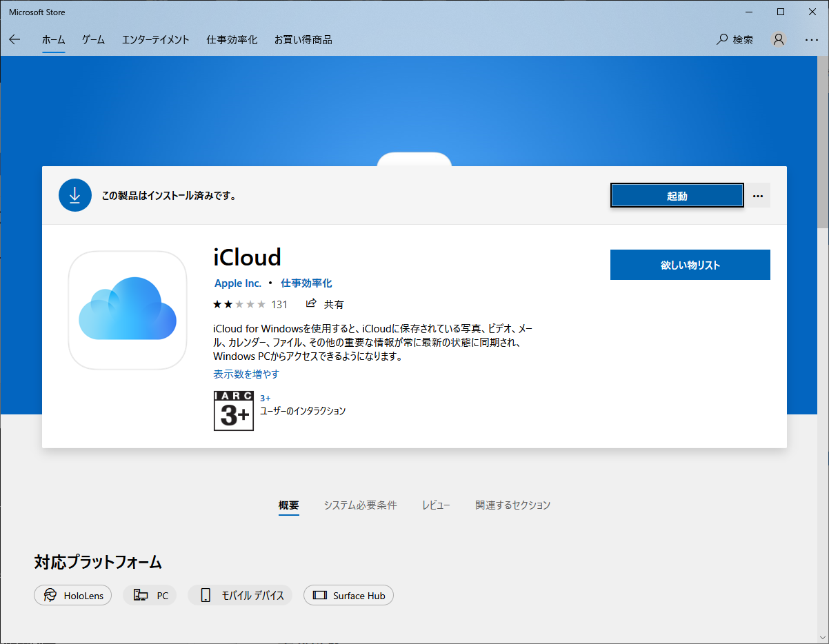Open the Apple Inc. publisher link
Image resolution: width=829 pixels, height=644 pixels.
pos(238,283)
